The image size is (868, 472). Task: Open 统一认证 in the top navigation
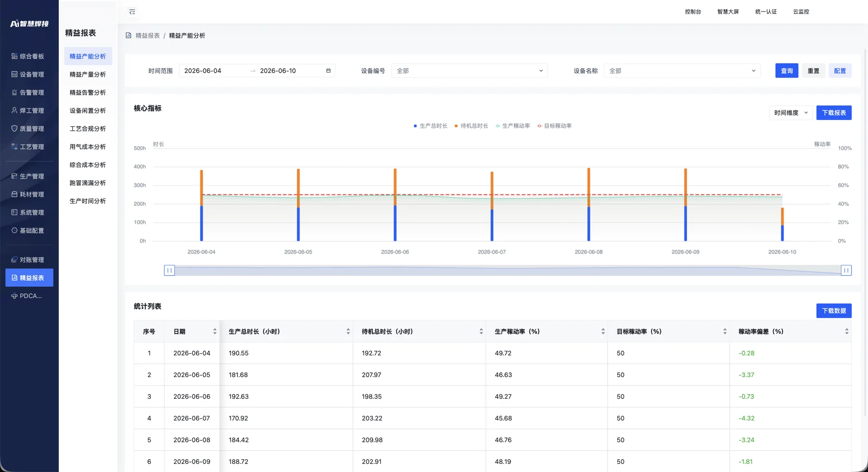point(766,12)
